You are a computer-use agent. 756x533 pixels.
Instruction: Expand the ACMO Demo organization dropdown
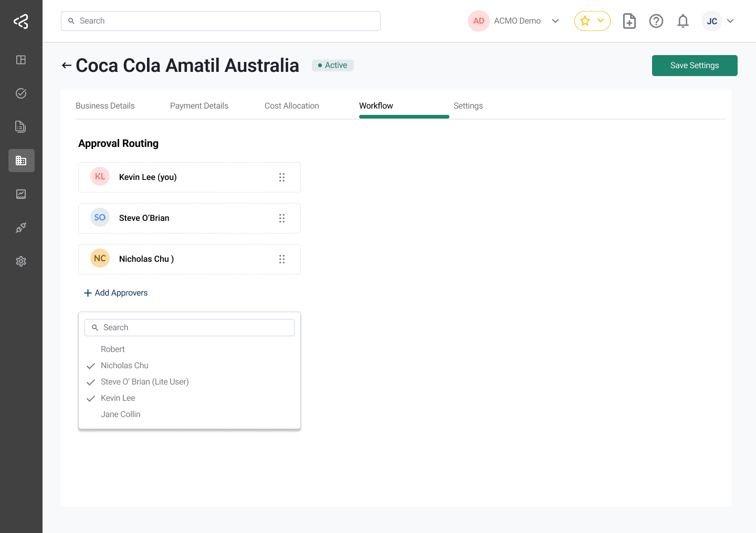pyautogui.click(x=555, y=21)
